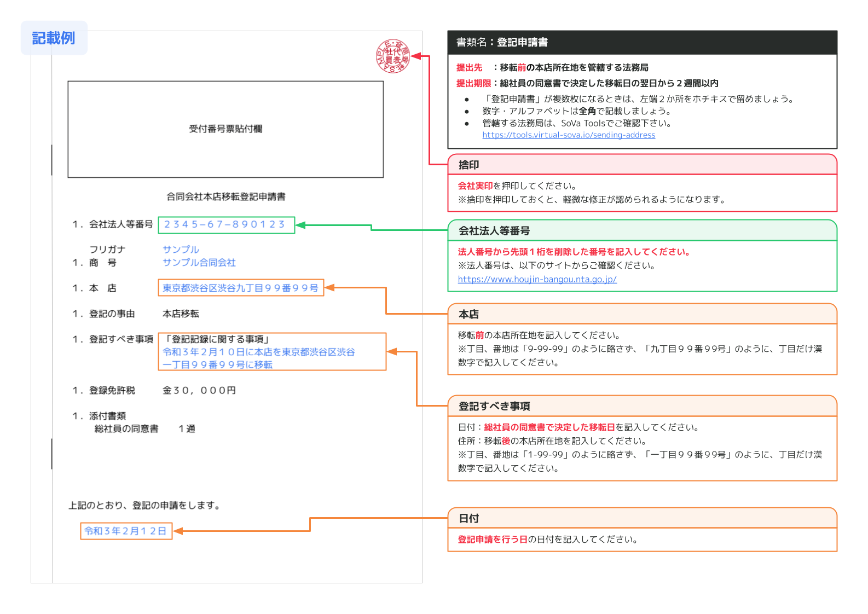Click the 記載例 badge
868x614 pixels.
click(x=54, y=38)
